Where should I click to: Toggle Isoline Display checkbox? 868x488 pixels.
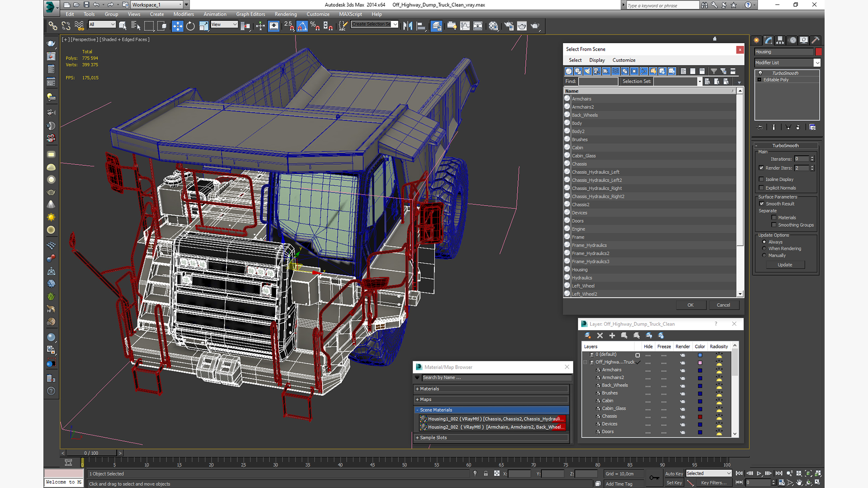pos(761,179)
